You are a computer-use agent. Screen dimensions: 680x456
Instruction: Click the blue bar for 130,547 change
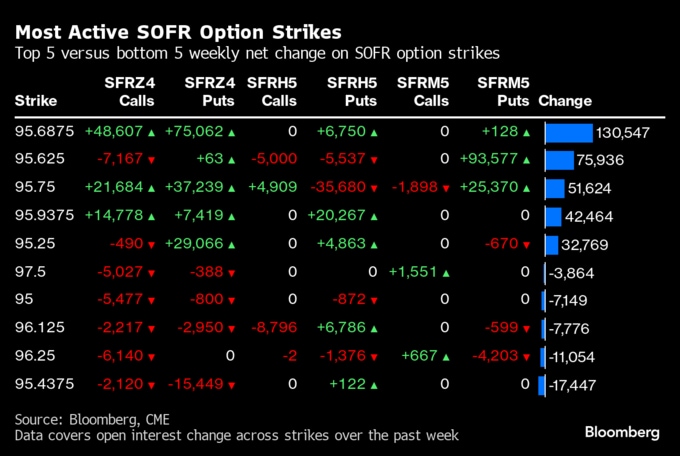[569, 133]
